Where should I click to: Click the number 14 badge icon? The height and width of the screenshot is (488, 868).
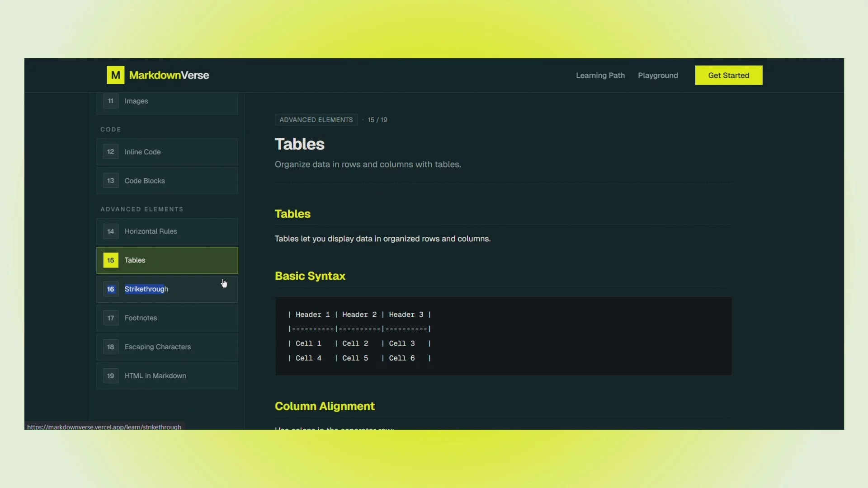(x=111, y=231)
